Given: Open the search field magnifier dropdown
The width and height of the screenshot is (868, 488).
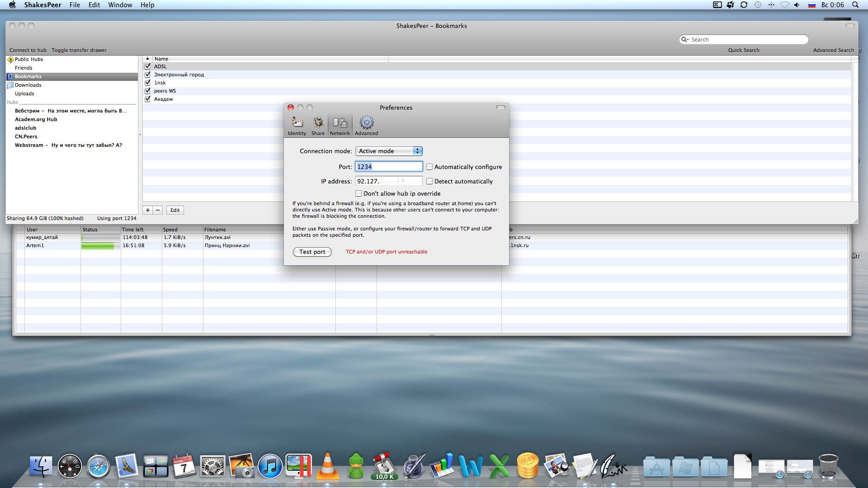Looking at the screenshot, I should pyautogui.click(x=685, y=40).
